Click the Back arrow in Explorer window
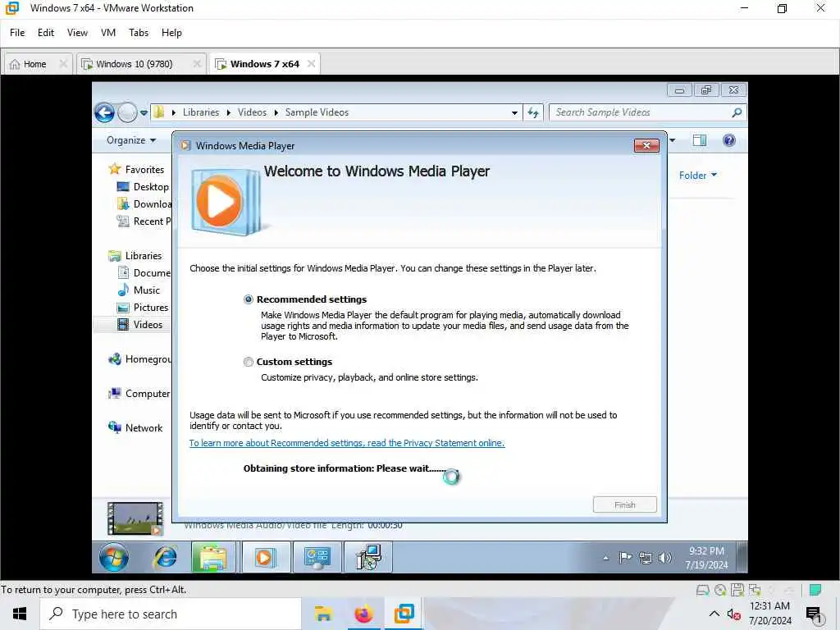Screen dimensions: 840x630 pyautogui.click(x=104, y=112)
